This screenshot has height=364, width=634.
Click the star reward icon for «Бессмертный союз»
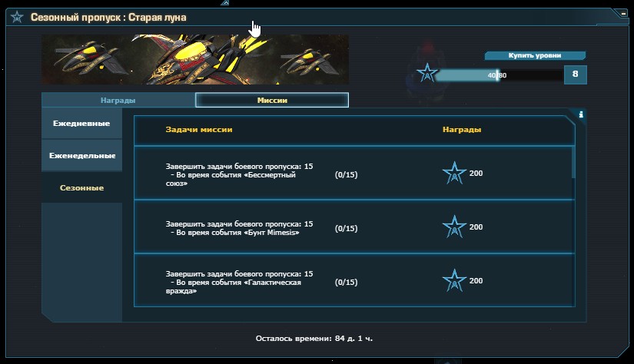pyautogui.click(x=454, y=173)
